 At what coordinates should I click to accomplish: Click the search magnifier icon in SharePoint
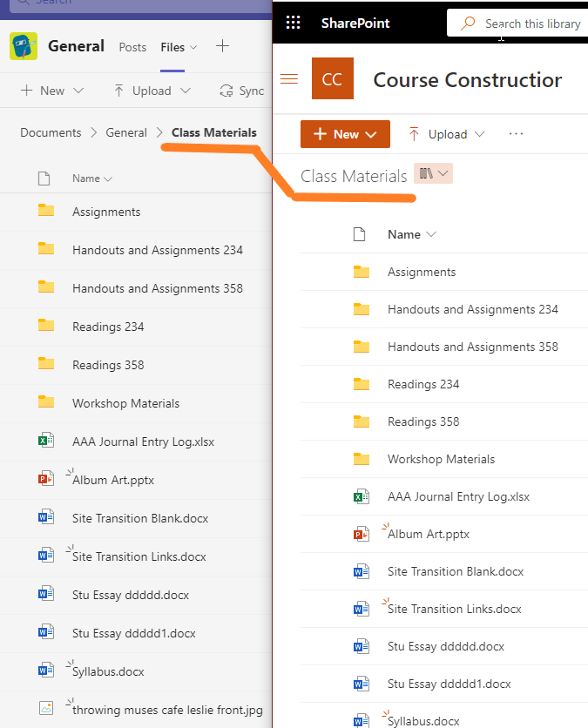tap(468, 23)
